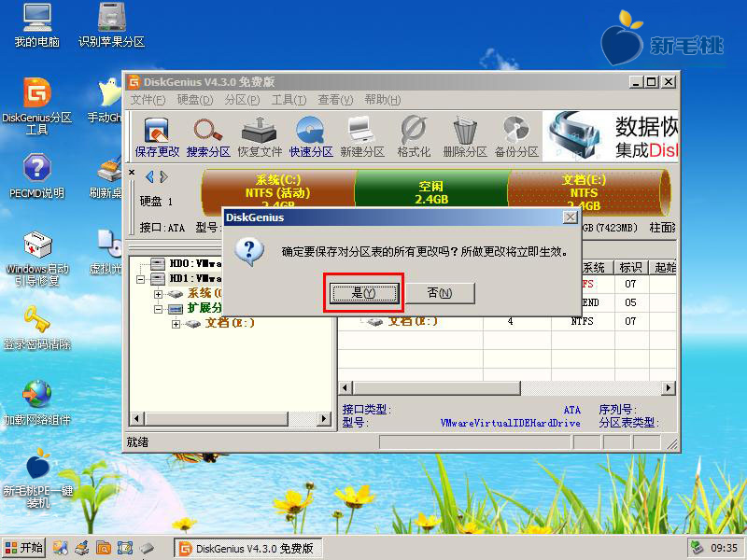
Task: Select the green 空闲 2.4GB block
Action: click(431, 189)
